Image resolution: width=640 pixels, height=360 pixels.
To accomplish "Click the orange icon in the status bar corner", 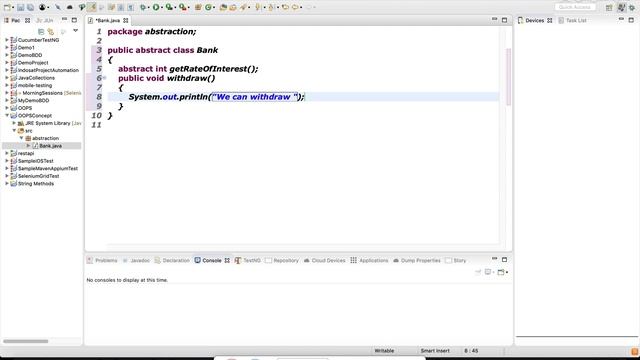I will (x=635, y=351).
